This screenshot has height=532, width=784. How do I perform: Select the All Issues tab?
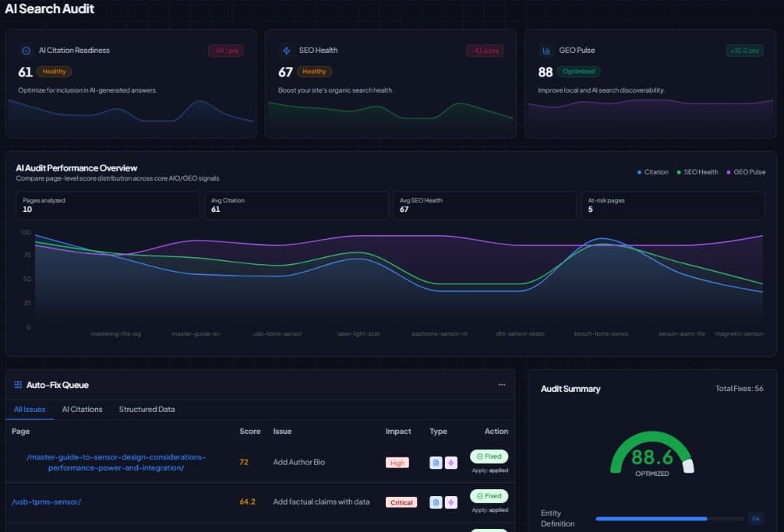point(29,409)
